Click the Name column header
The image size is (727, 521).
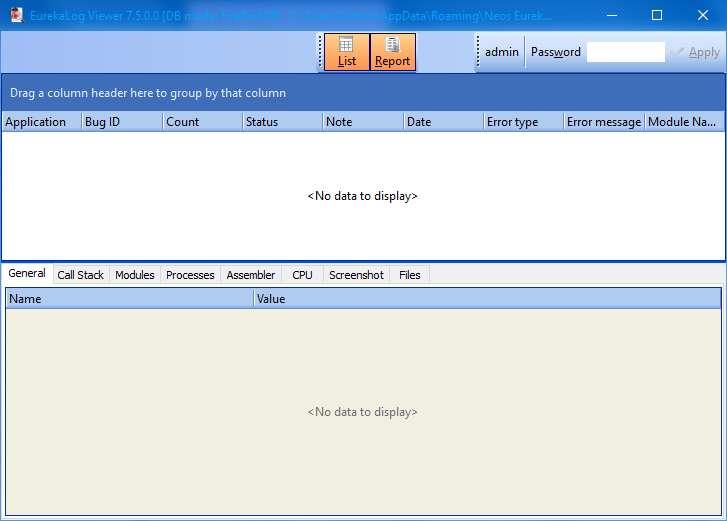130,299
